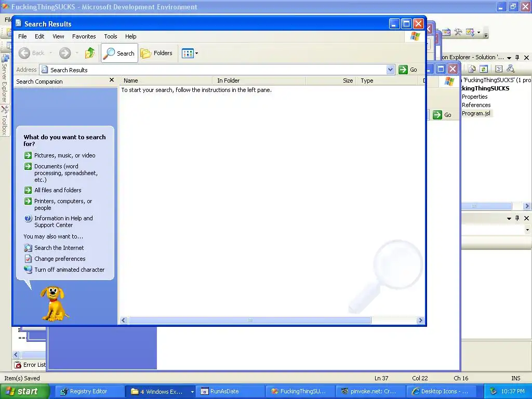Expand the Address bar dropdown
This screenshot has height=399, width=532.
[390, 70]
